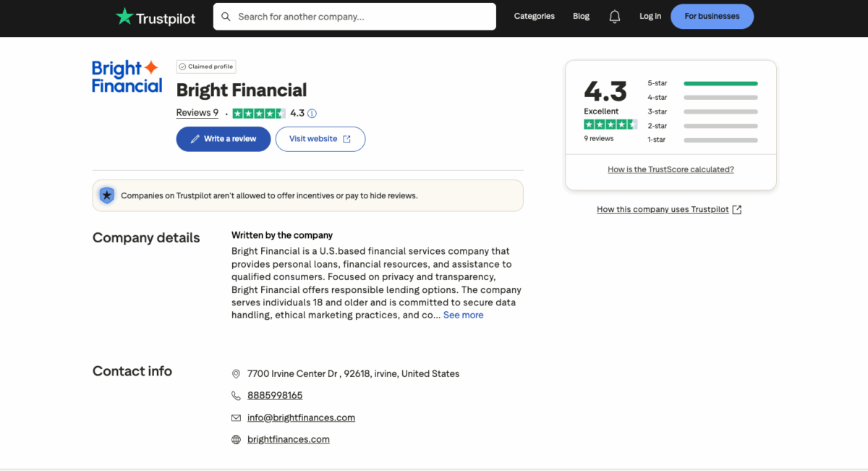Open the Blog page

pyautogui.click(x=581, y=16)
